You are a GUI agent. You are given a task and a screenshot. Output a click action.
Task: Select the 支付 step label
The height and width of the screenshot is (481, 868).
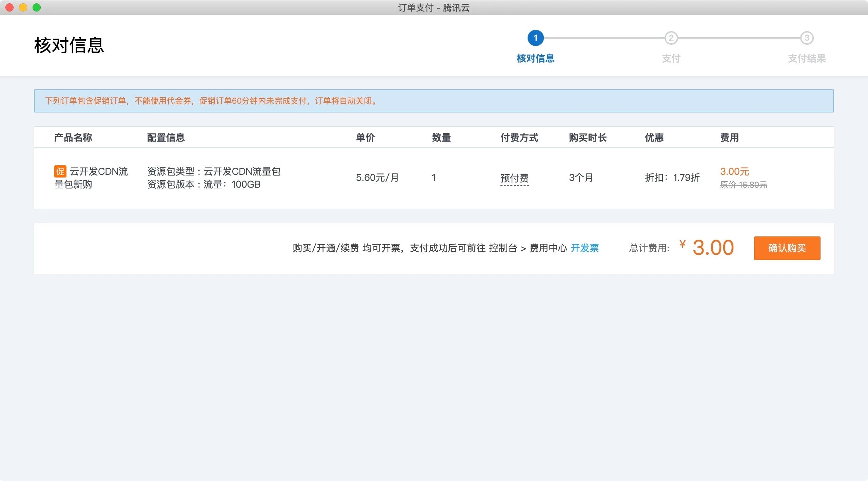pos(671,58)
